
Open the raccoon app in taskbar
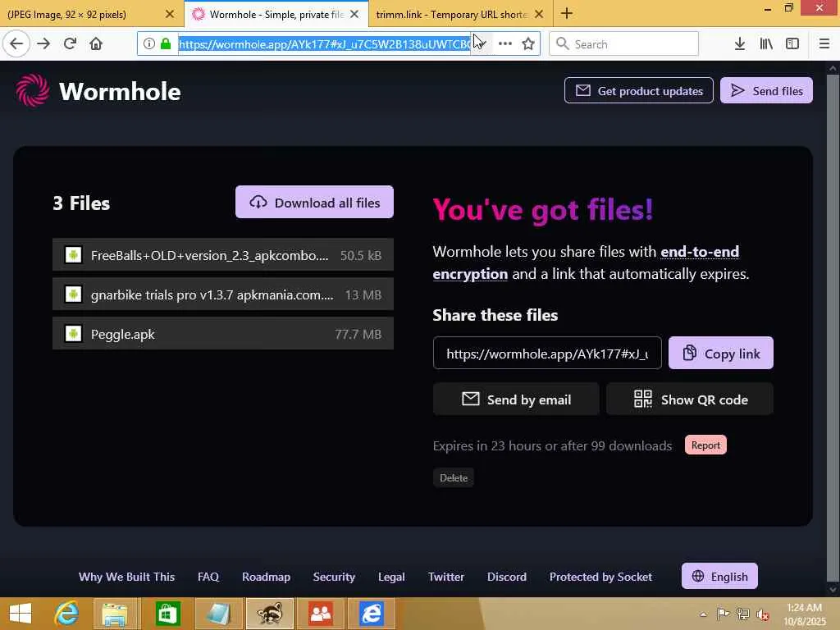point(269,614)
